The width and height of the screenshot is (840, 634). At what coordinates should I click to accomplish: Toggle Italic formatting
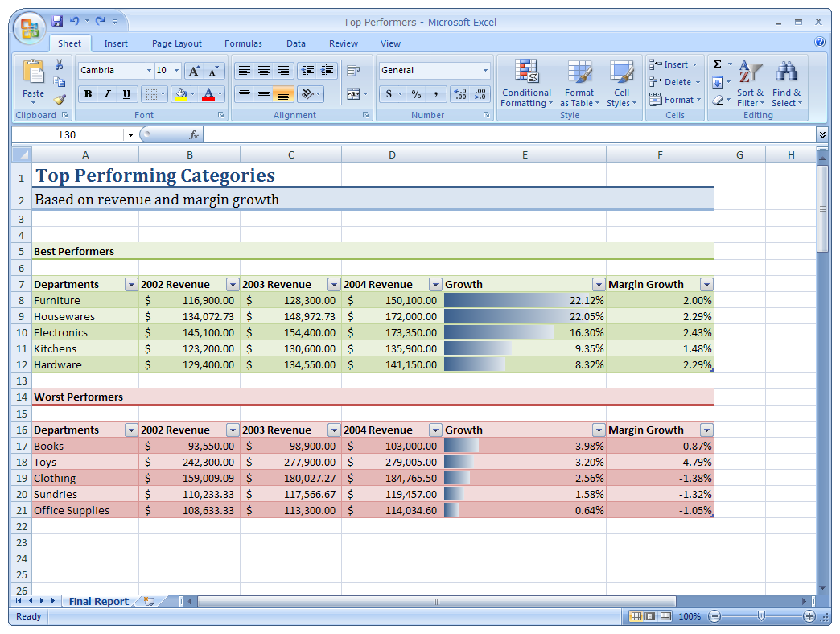(107, 94)
